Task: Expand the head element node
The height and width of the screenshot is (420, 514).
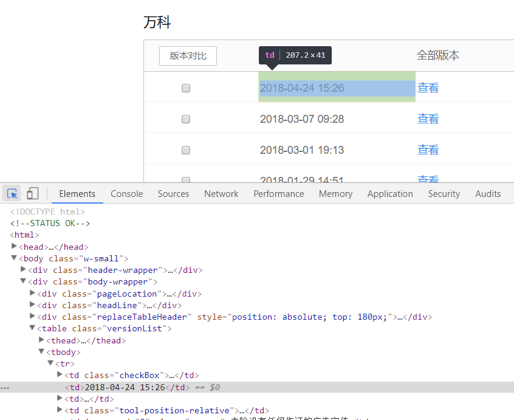Action: [14, 246]
